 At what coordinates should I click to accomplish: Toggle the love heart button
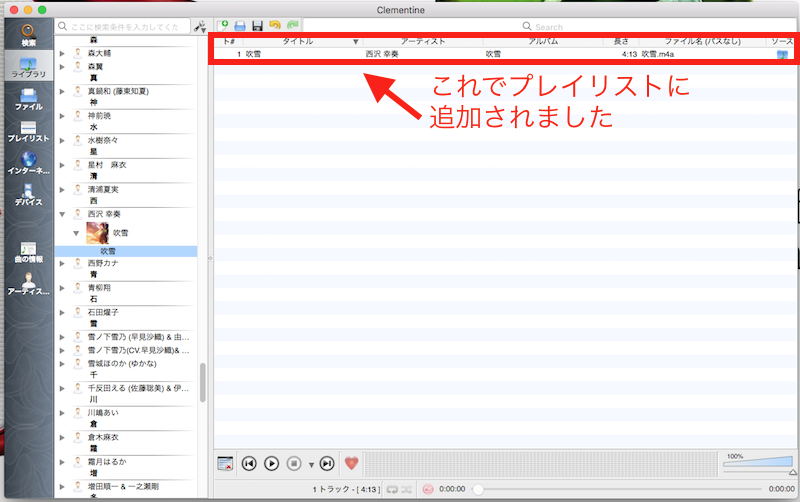(x=351, y=463)
